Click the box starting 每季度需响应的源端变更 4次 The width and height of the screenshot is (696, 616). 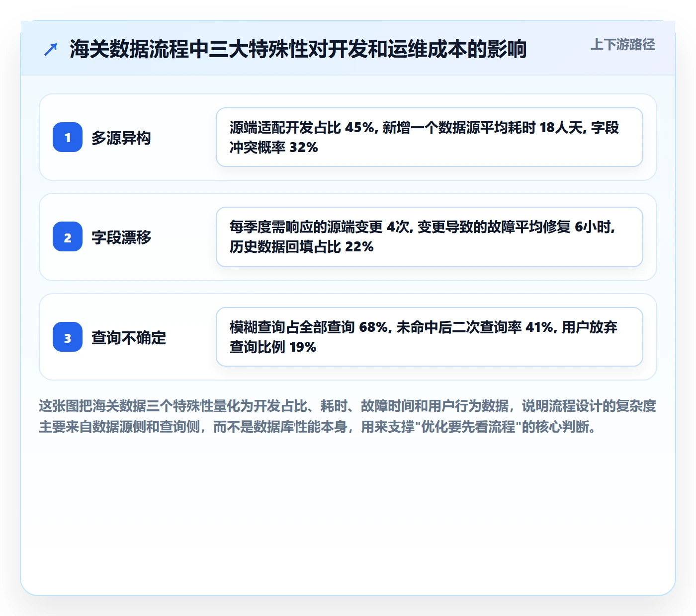[430, 237]
